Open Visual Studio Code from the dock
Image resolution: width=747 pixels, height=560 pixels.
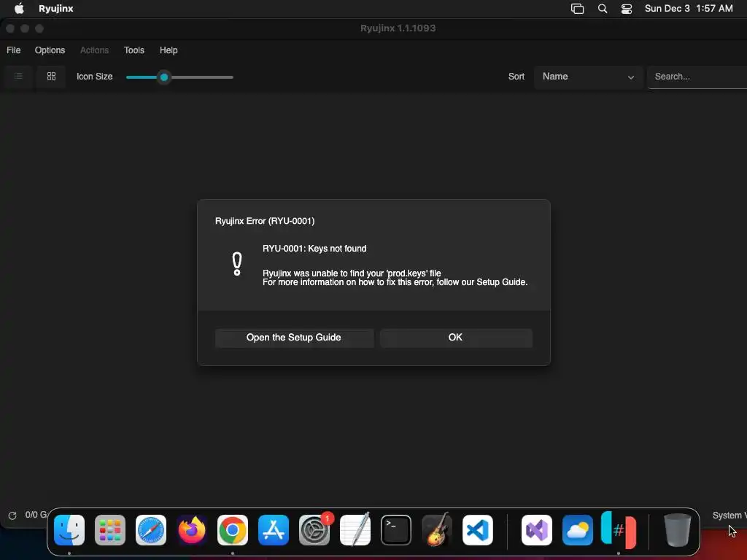(477, 530)
